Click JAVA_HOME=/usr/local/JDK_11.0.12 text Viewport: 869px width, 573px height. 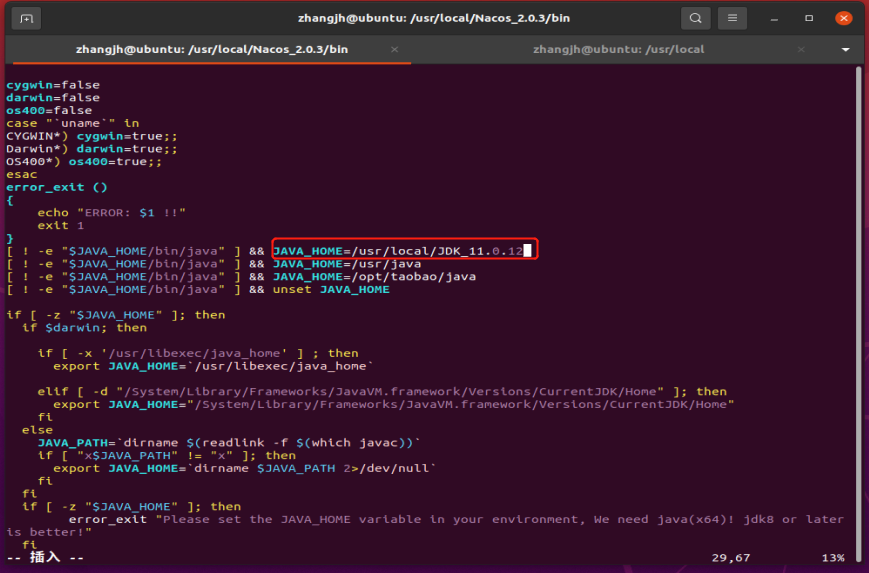(x=398, y=251)
